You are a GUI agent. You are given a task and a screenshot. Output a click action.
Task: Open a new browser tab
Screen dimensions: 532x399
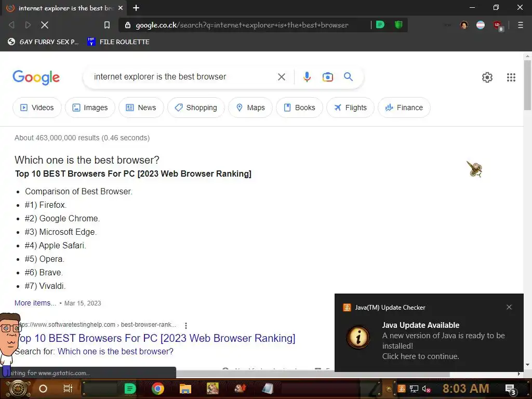coord(136,8)
